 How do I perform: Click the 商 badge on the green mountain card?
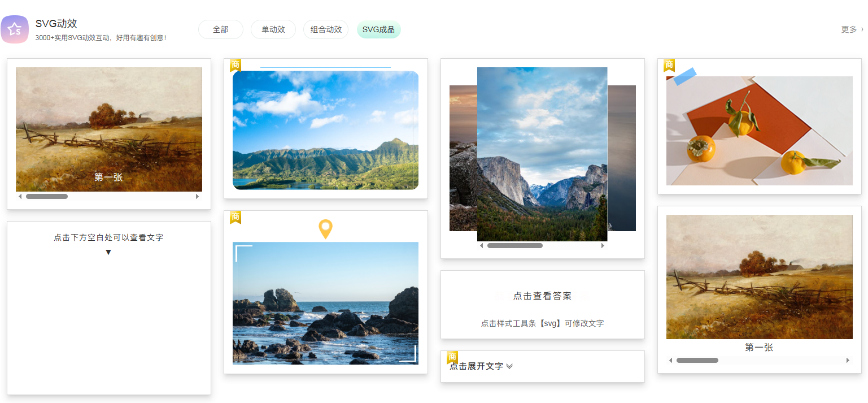(235, 65)
